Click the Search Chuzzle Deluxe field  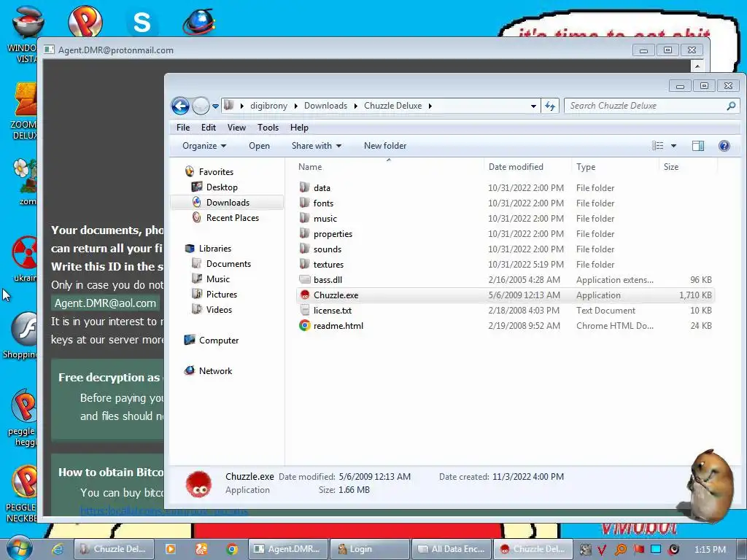tap(651, 106)
